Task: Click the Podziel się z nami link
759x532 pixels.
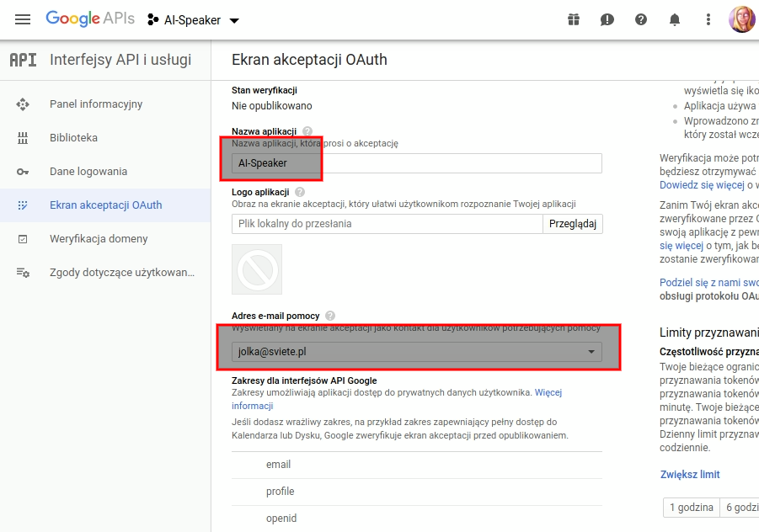Action: tap(709, 283)
